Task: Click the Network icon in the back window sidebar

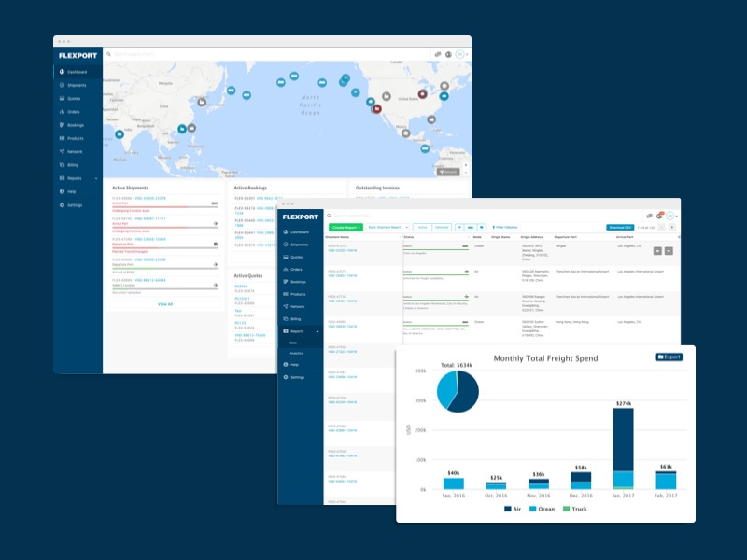Action: [62, 151]
